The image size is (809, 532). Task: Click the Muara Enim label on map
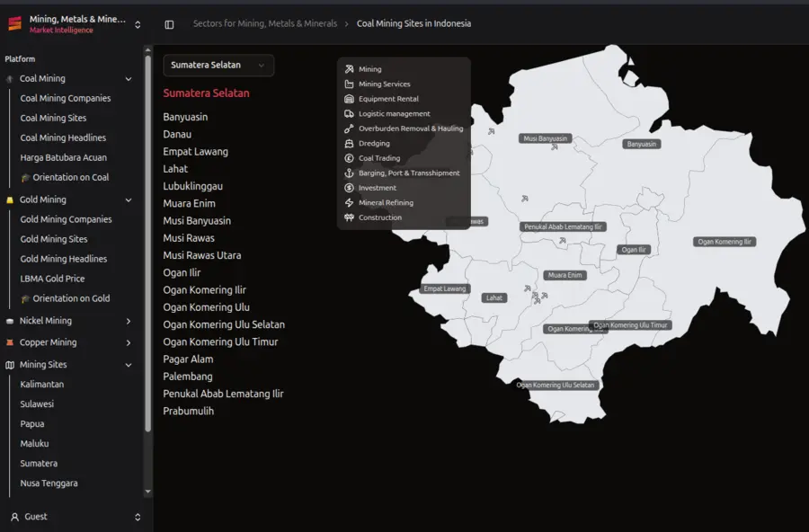[565, 276]
